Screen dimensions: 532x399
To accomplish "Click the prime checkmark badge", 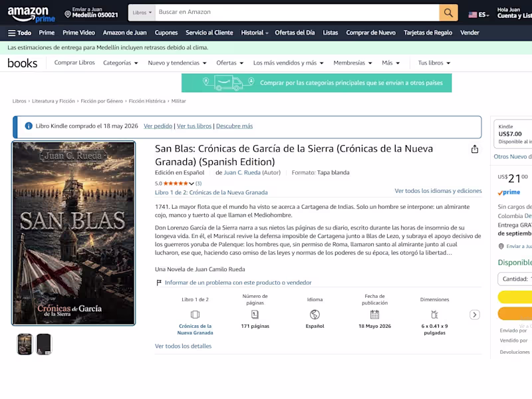I will (x=509, y=192).
